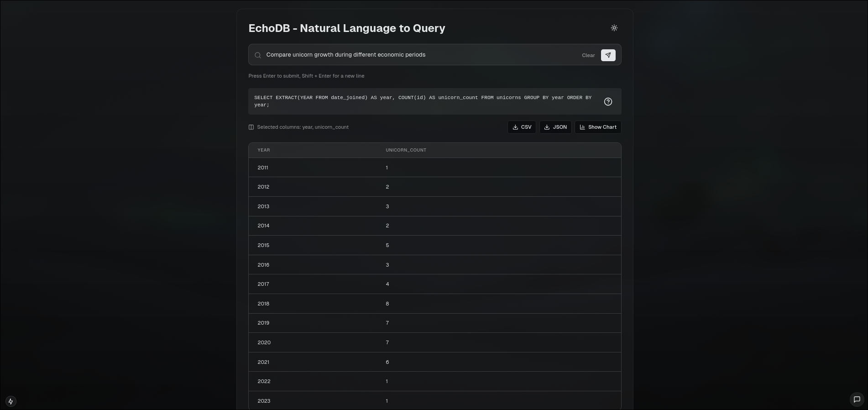
Task: Click unicorn count 4 in the 2017 row
Action: coord(387,284)
